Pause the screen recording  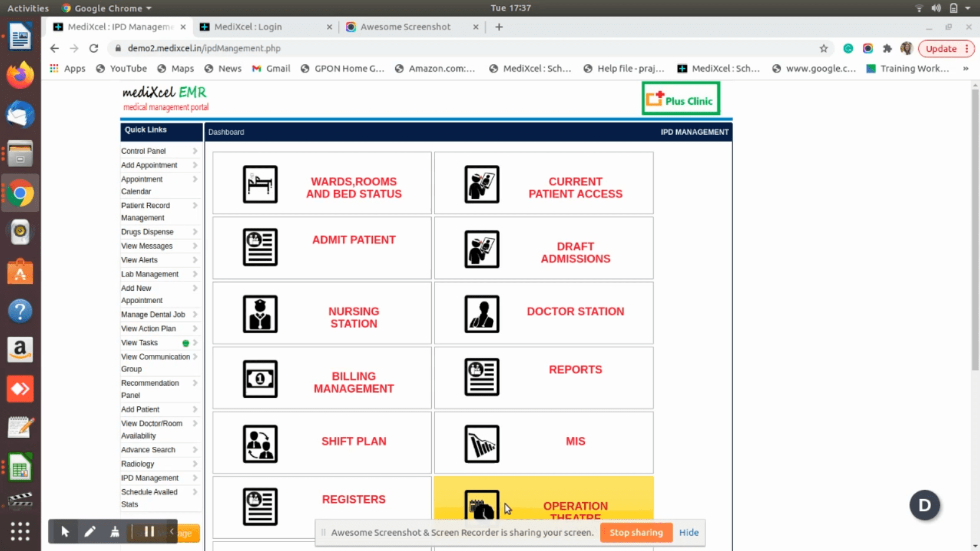coord(149,532)
